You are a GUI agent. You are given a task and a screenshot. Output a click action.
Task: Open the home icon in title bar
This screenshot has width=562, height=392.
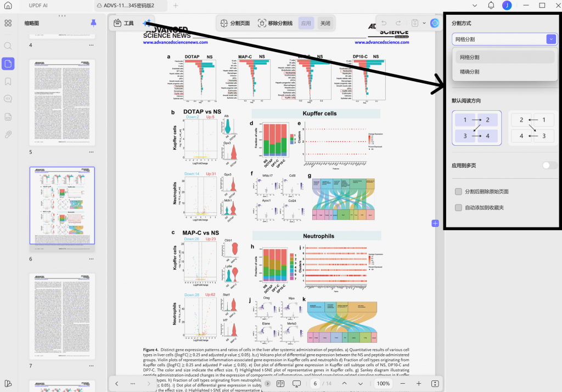click(8, 5)
